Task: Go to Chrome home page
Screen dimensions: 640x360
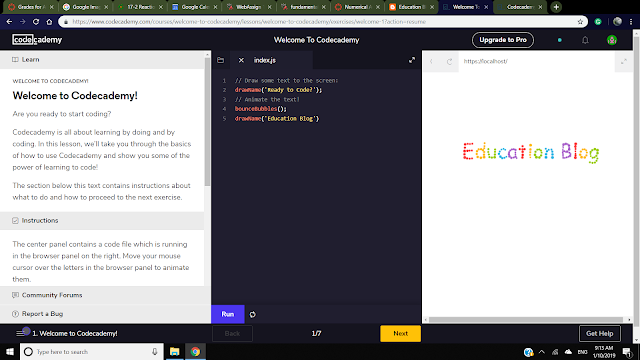Action: pos(49,22)
